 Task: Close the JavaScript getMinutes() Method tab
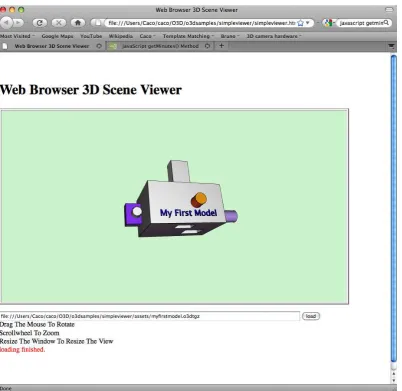(208, 46)
